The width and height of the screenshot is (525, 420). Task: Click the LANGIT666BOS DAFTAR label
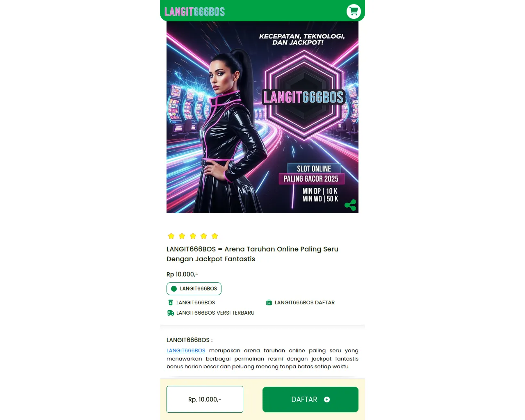305,303
